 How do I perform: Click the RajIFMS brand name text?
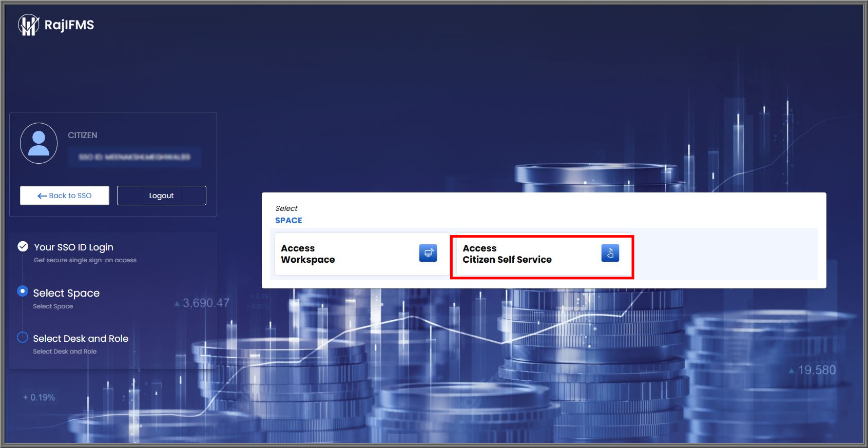69,25
